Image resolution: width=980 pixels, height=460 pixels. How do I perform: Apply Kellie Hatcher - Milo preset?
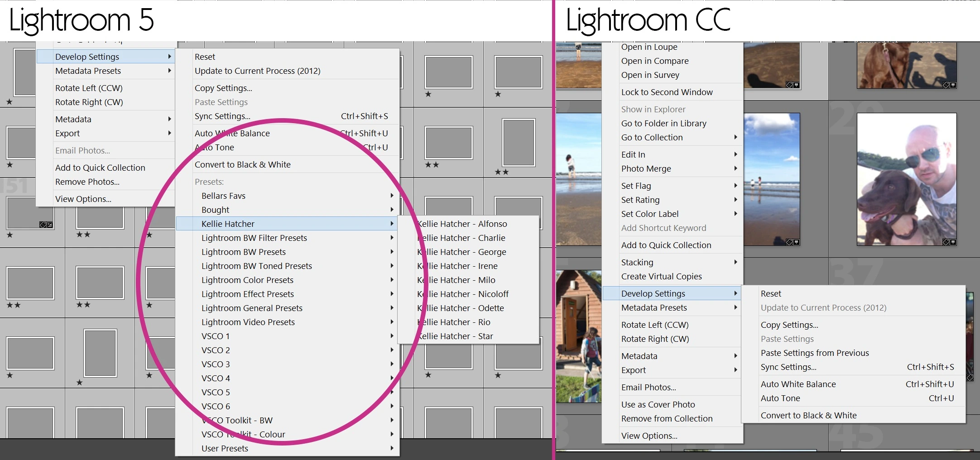(x=468, y=280)
